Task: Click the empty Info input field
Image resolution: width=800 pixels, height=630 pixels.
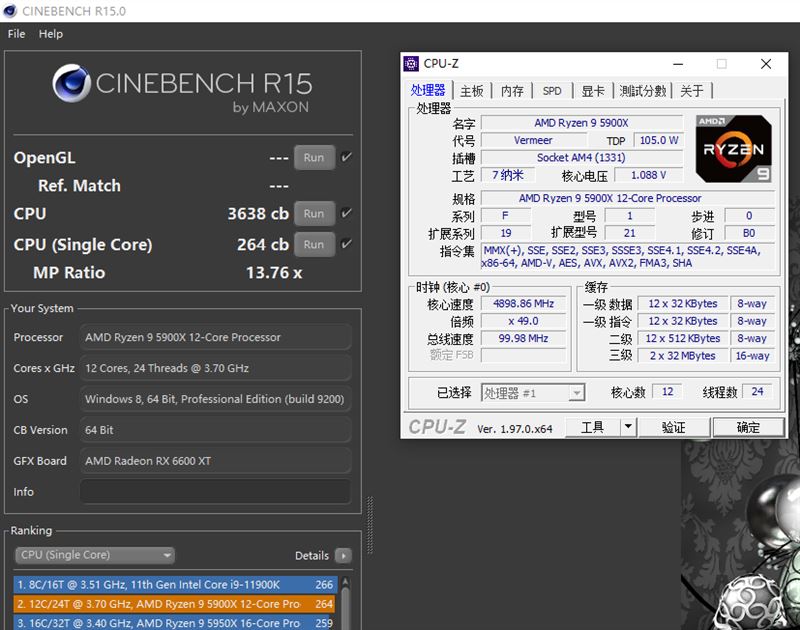Action: pyautogui.click(x=215, y=492)
